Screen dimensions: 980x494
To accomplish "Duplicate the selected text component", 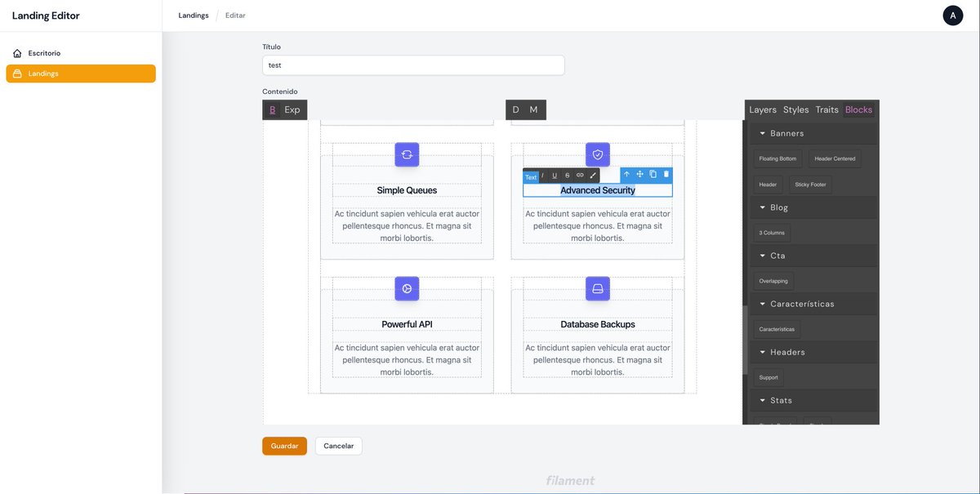I will click(653, 174).
